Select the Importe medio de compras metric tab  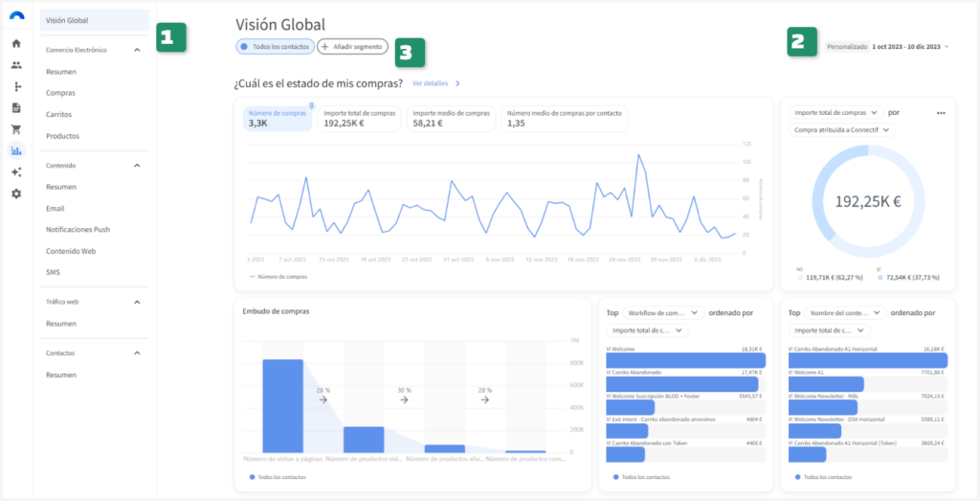(452, 118)
